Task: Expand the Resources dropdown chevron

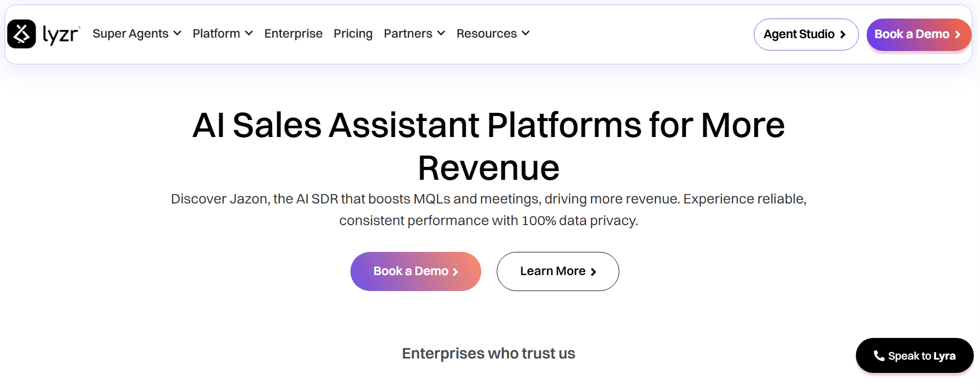Action: point(526,33)
